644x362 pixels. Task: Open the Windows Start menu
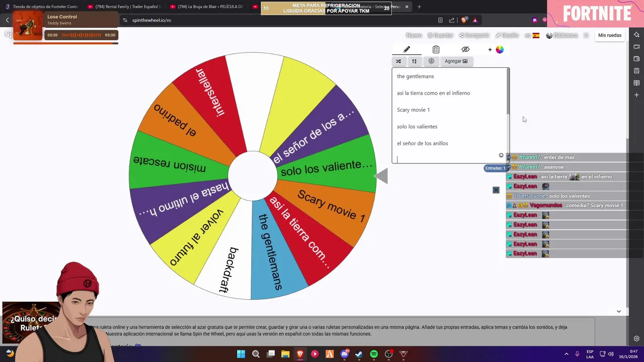(241, 354)
